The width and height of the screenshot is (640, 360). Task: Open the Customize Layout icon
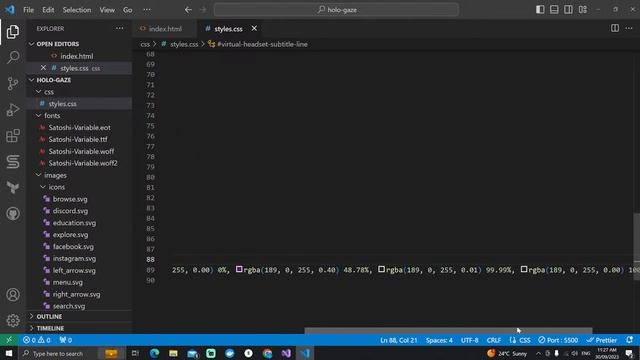pos(583,9)
